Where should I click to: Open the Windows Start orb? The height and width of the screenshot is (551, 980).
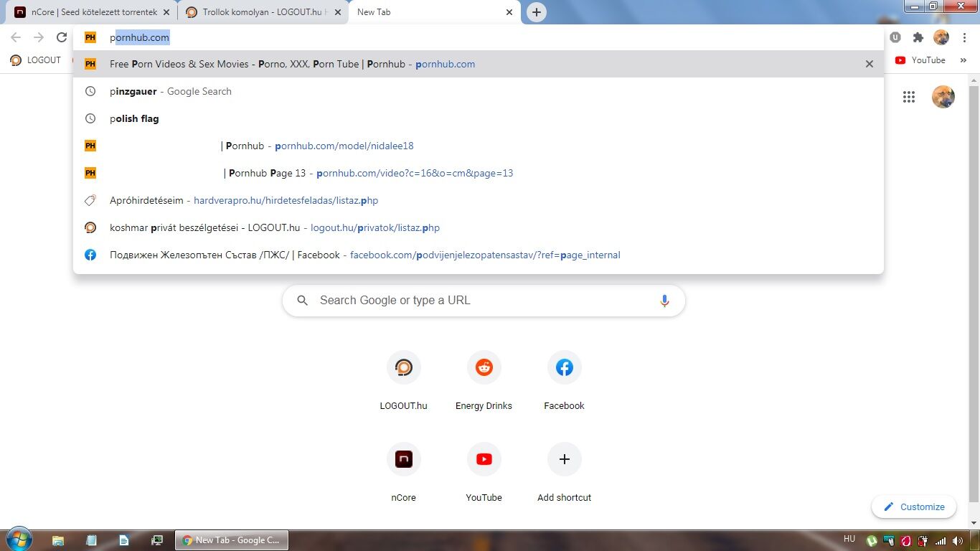pyautogui.click(x=18, y=540)
